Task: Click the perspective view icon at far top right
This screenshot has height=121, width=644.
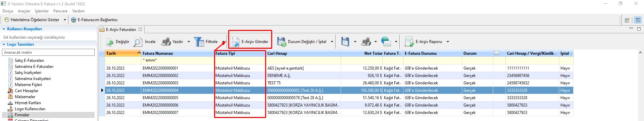Action: point(638,20)
